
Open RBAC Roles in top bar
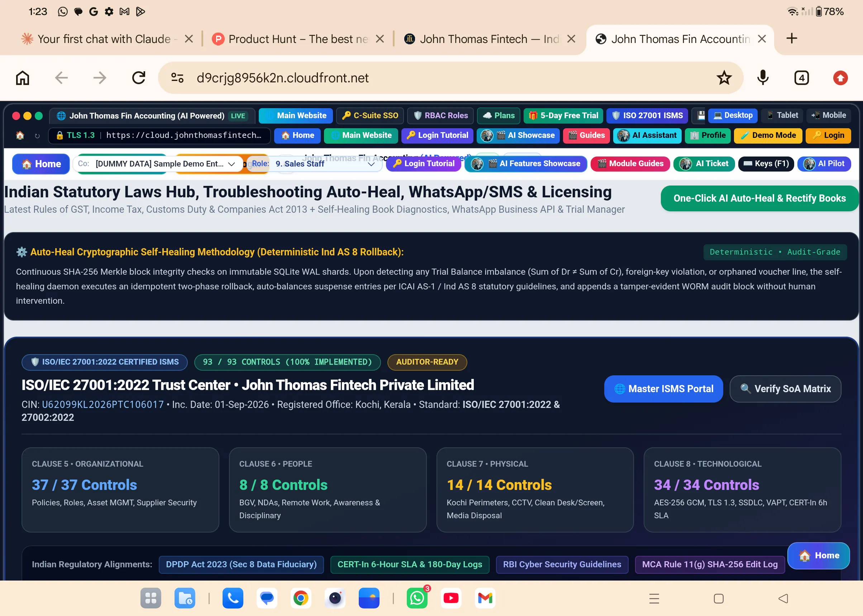click(x=440, y=116)
